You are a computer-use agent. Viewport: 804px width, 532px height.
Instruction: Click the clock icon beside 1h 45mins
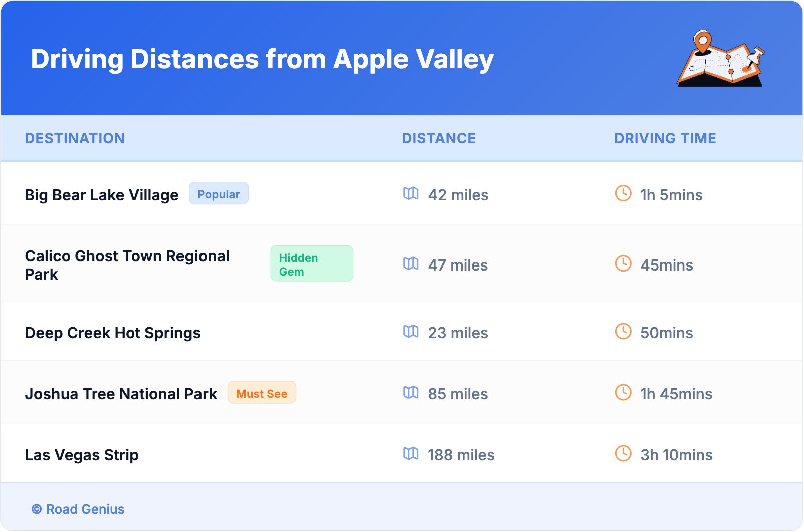coord(623,392)
